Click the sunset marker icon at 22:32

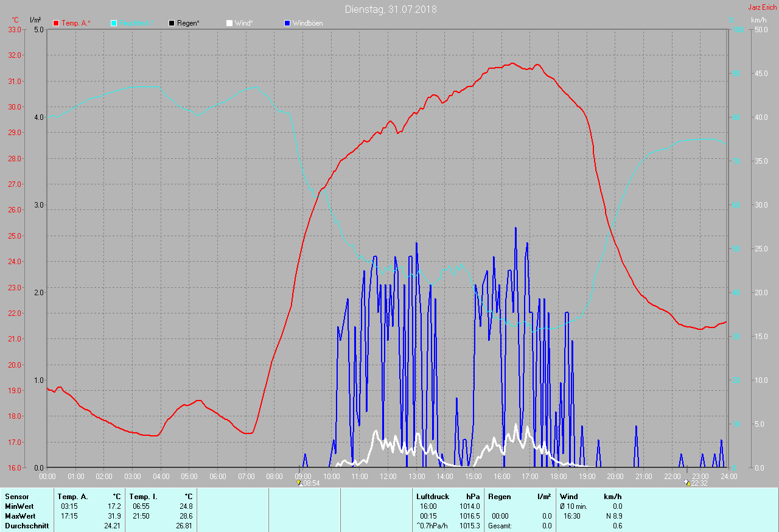[686, 483]
